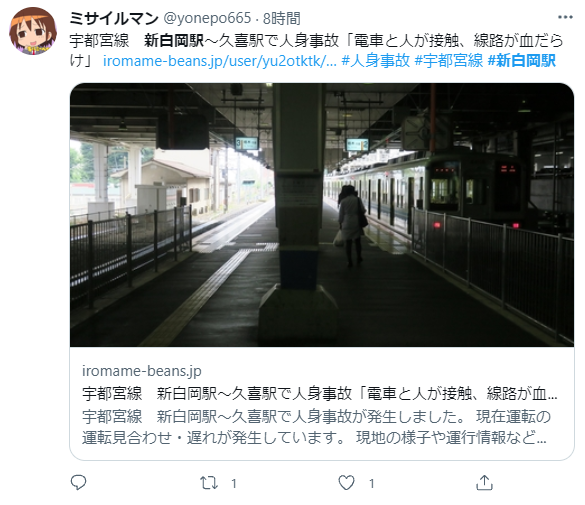
Task: Open the link card headline 宇都宮線 新白岡駅
Action: click(x=320, y=393)
